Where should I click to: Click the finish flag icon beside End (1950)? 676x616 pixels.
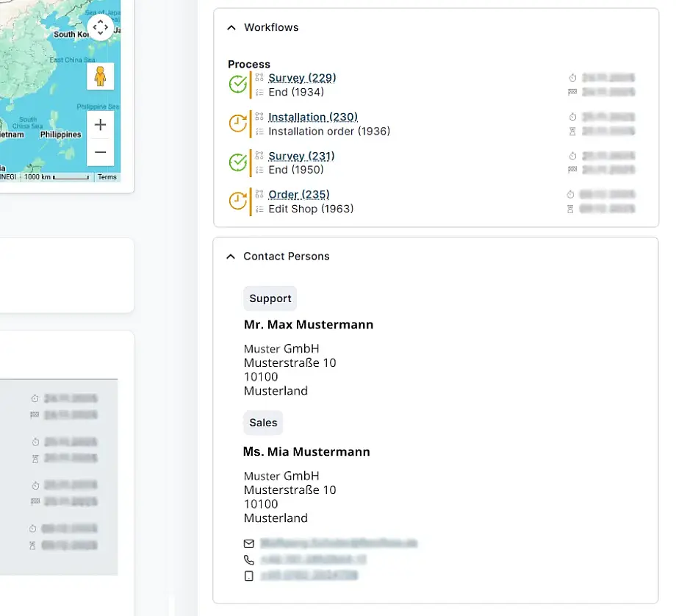pyautogui.click(x=571, y=170)
